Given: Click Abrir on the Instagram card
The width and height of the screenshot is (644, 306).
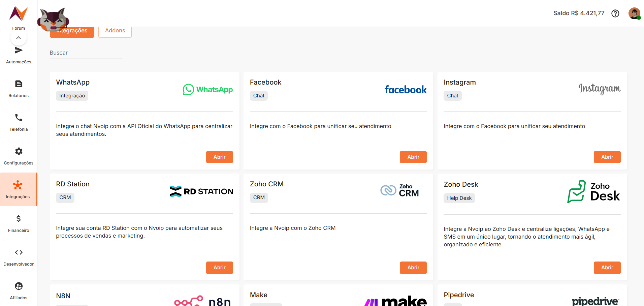Looking at the screenshot, I should tap(607, 157).
